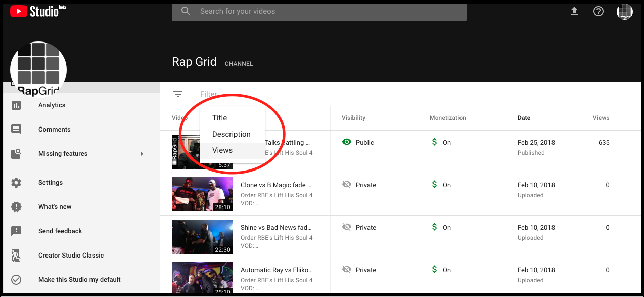
Task: Select Views in the filter dropdown
Action: pos(222,150)
